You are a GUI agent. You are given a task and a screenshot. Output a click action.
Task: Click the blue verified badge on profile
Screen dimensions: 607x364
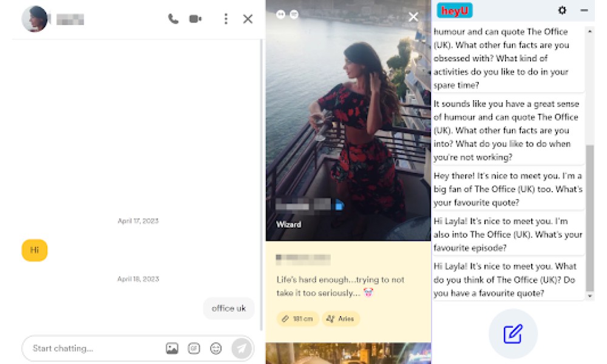click(x=339, y=206)
